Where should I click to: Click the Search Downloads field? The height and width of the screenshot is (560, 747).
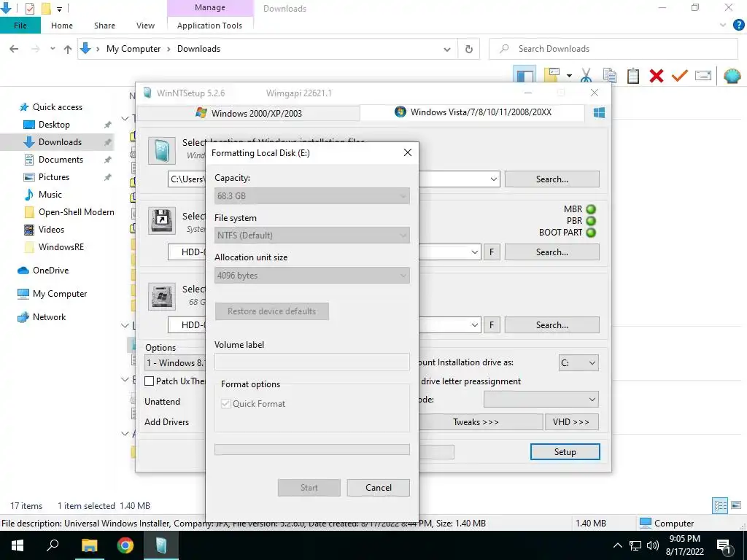point(614,49)
